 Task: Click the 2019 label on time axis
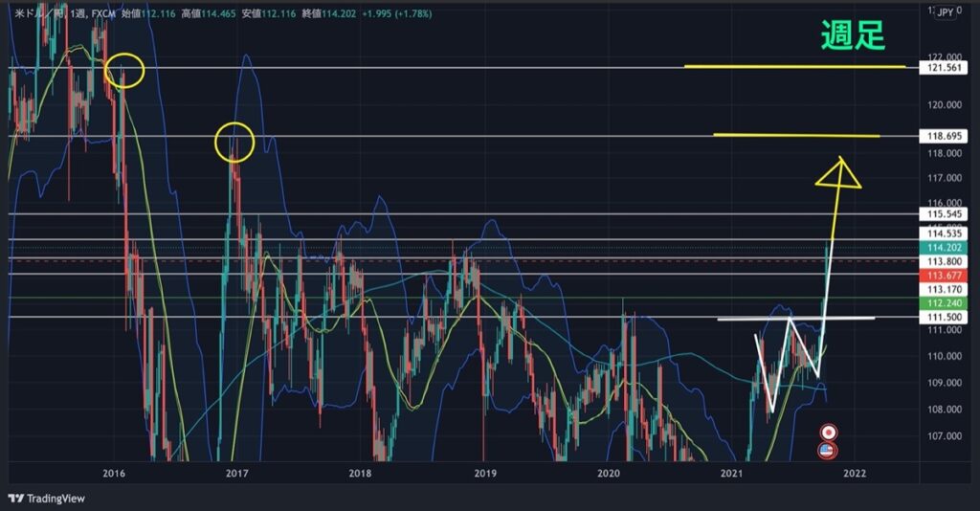click(485, 474)
